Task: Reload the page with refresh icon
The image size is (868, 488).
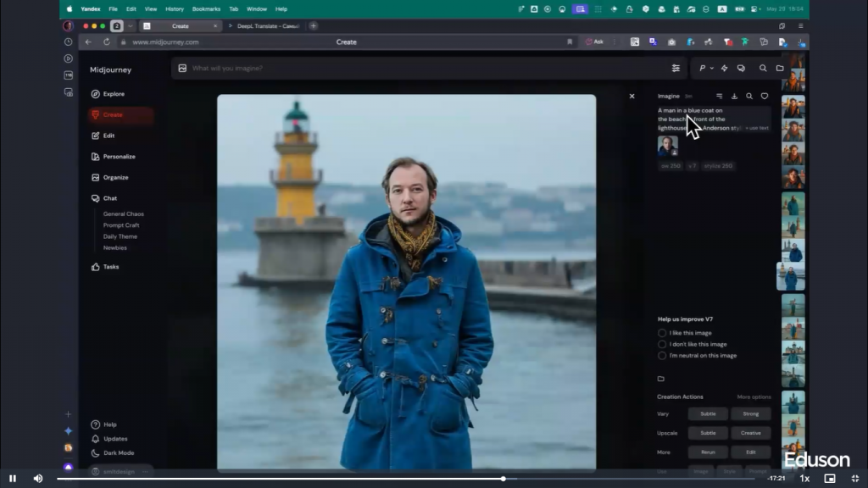Action: coord(106,42)
